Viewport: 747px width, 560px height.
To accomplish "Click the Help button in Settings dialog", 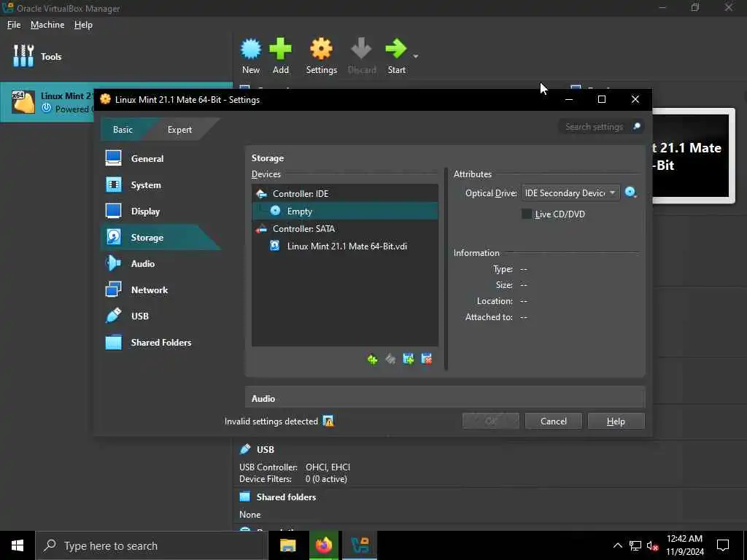I will (x=616, y=421).
